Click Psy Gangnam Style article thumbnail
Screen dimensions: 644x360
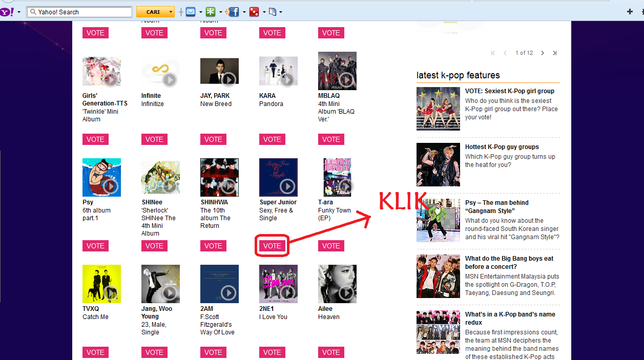tap(438, 220)
